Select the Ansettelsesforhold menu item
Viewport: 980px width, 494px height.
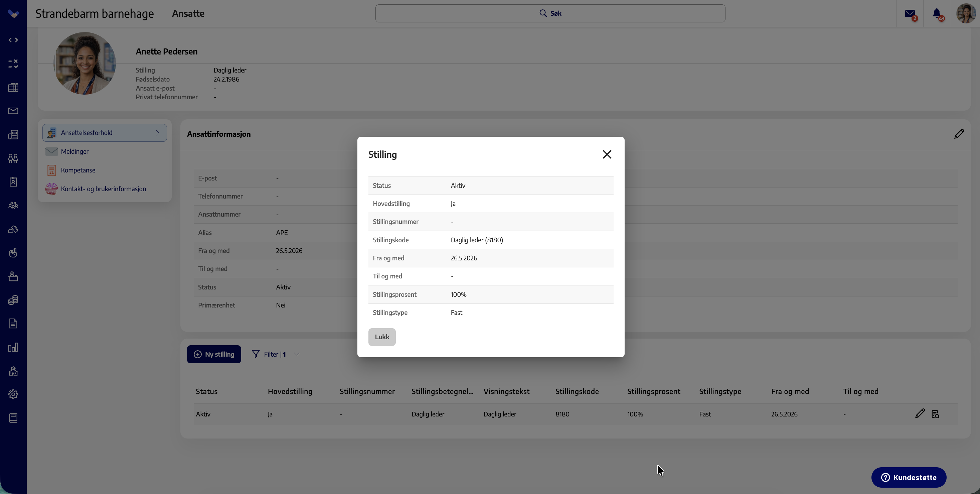tap(105, 133)
